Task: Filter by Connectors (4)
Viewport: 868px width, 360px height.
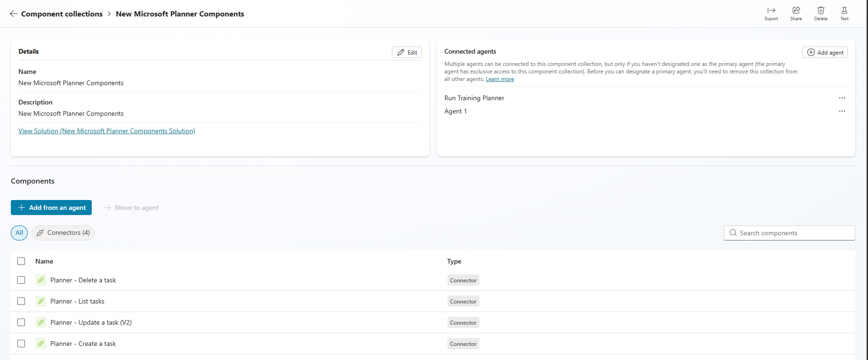Action: pos(63,233)
